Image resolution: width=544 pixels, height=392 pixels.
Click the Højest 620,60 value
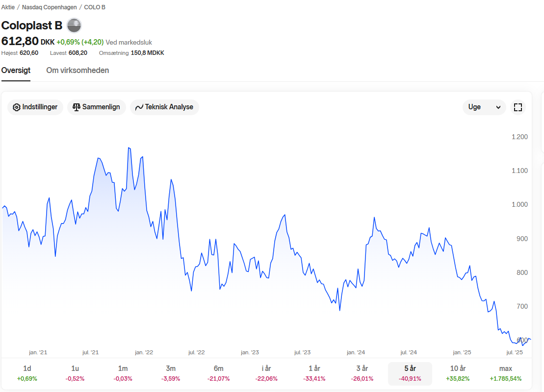coord(20,53)
